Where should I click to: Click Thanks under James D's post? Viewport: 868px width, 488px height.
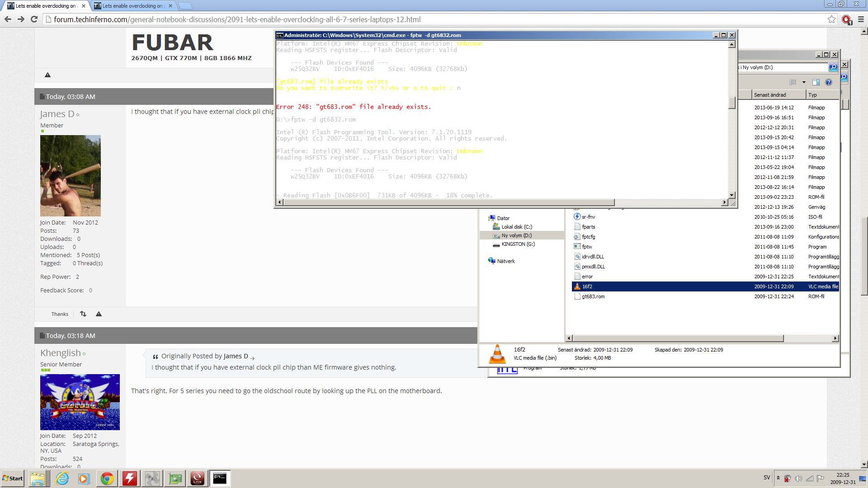coord(60,314)
